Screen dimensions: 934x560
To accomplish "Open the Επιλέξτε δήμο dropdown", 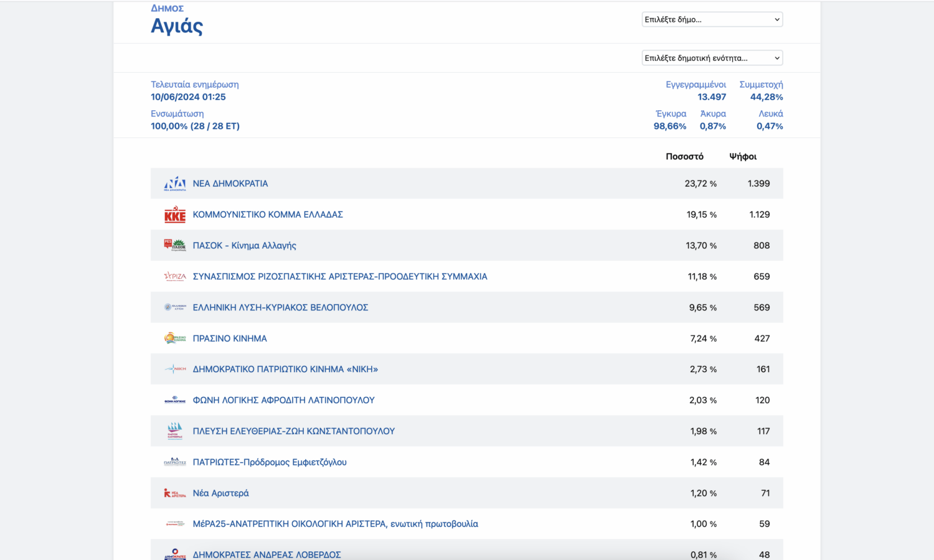I will click(712, 19).
